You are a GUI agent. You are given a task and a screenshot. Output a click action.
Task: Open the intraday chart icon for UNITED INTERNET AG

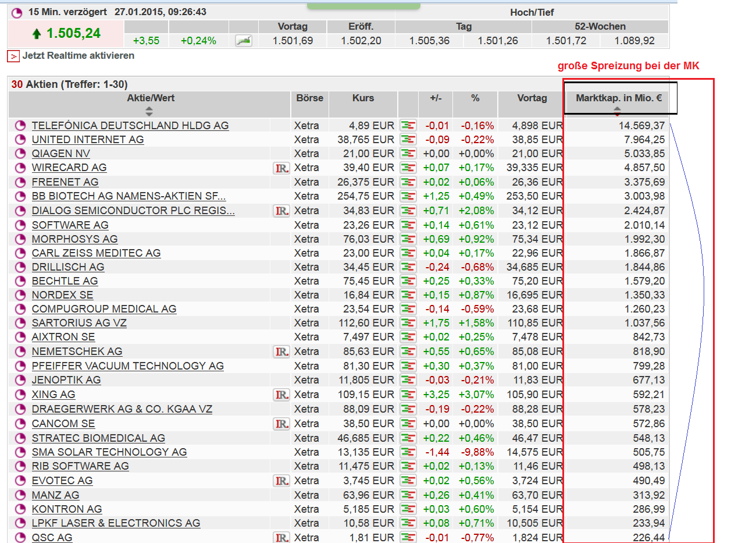[x=408, y=140]
